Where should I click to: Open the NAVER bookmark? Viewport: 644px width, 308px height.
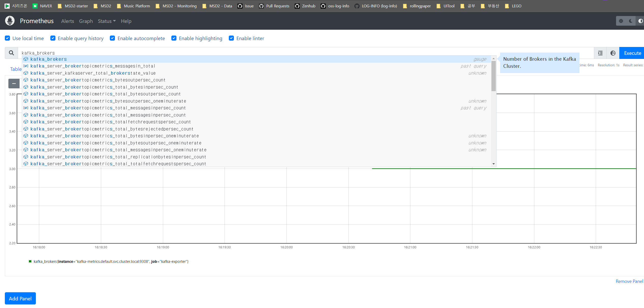tap(42, 6)
